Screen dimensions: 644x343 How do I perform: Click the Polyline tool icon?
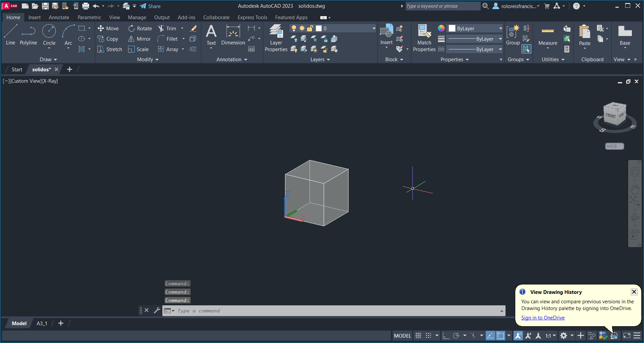coord(28,32)
